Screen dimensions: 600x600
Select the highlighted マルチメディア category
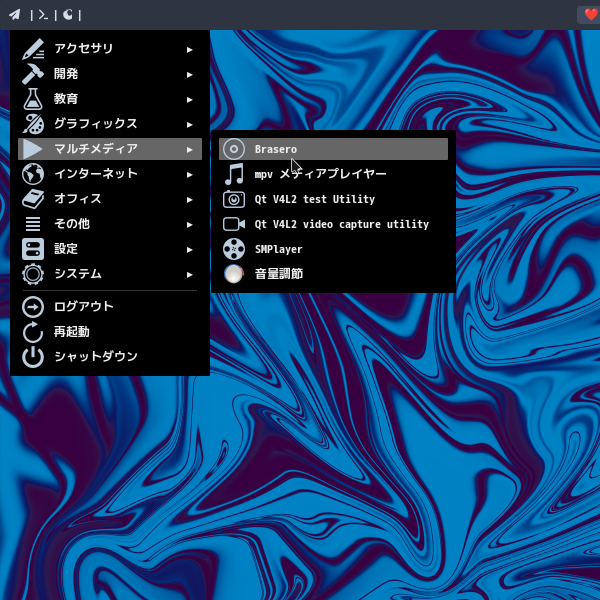point(110,149)
